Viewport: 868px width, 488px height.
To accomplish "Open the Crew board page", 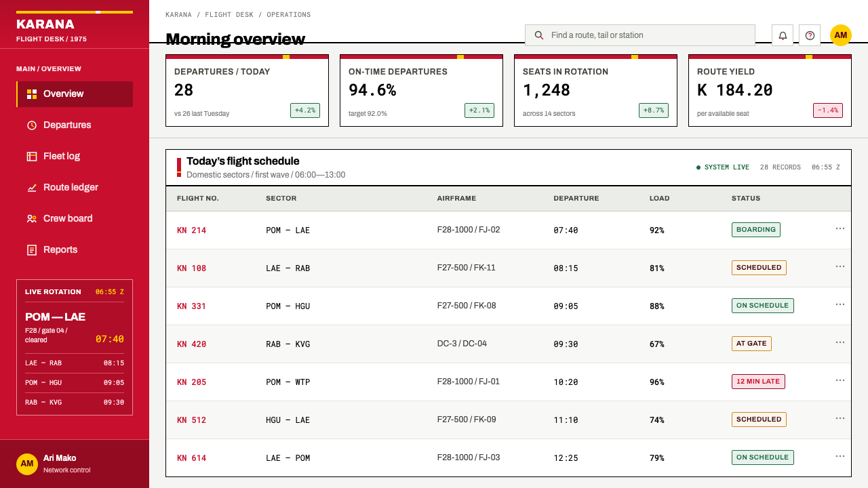I will 75,219.
